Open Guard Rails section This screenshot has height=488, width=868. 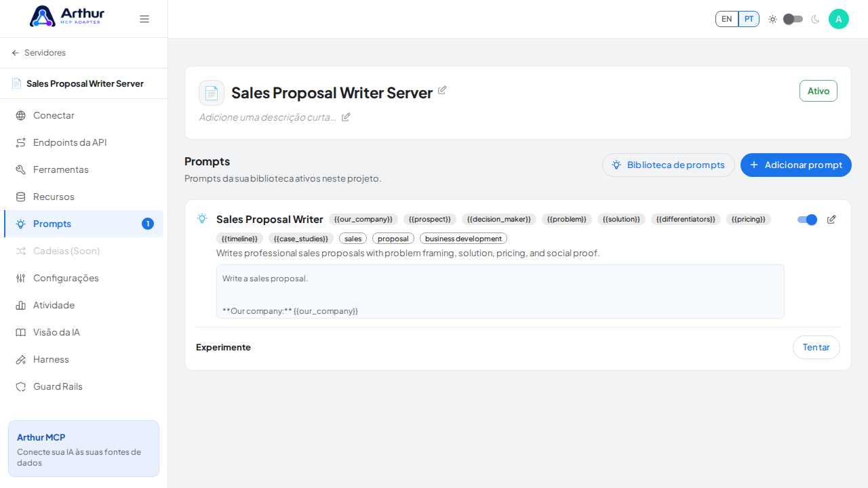tap(83, 386)
